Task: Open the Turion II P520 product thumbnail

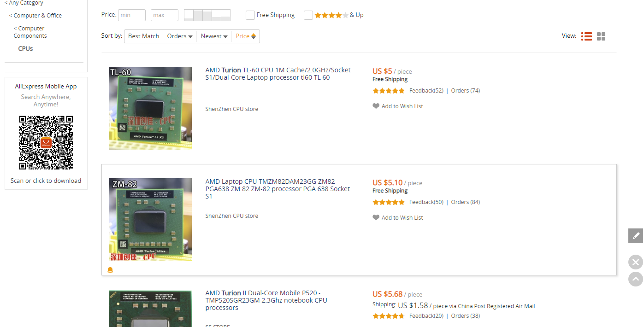Action: [x=150, y=308]
